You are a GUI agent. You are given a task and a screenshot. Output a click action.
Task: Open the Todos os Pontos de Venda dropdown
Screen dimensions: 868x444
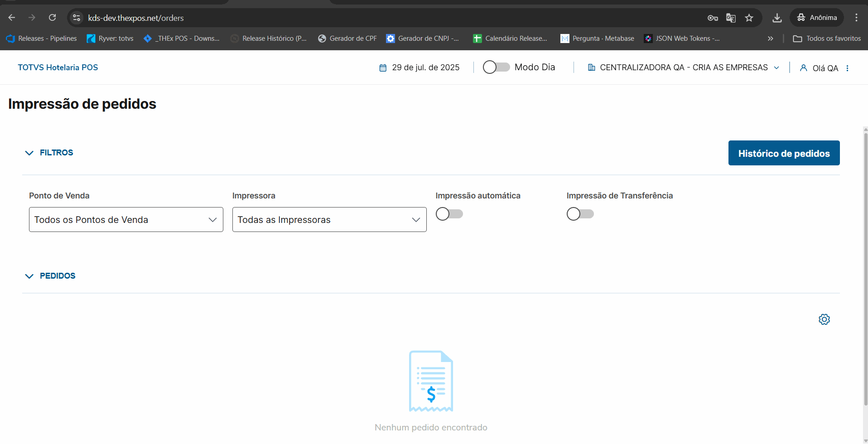[126, 220]
